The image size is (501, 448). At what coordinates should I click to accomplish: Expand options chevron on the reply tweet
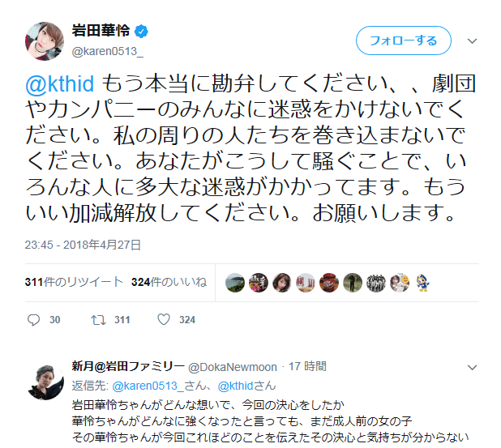pos(473,367)
